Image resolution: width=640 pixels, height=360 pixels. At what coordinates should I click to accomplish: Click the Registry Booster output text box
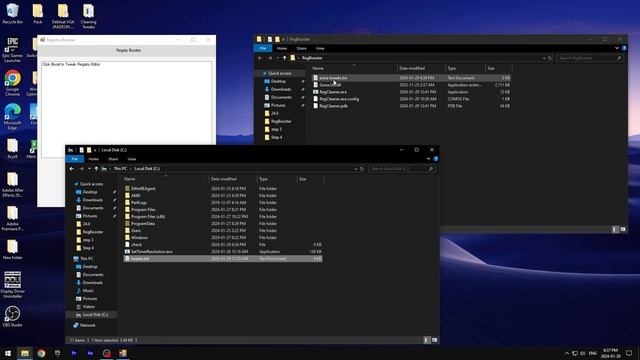coord(127,109)
